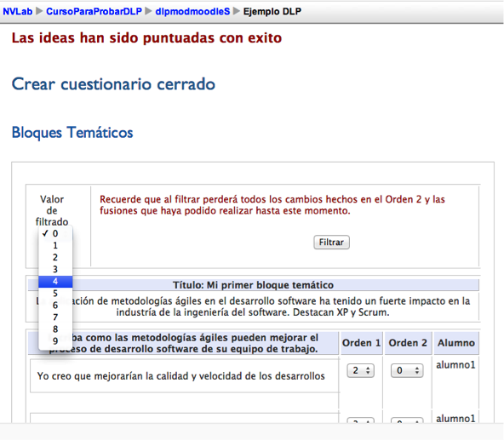The width and height of the screenshot is (504, 440).
Task: Choose value 3 in filter list
Action: 55,269
